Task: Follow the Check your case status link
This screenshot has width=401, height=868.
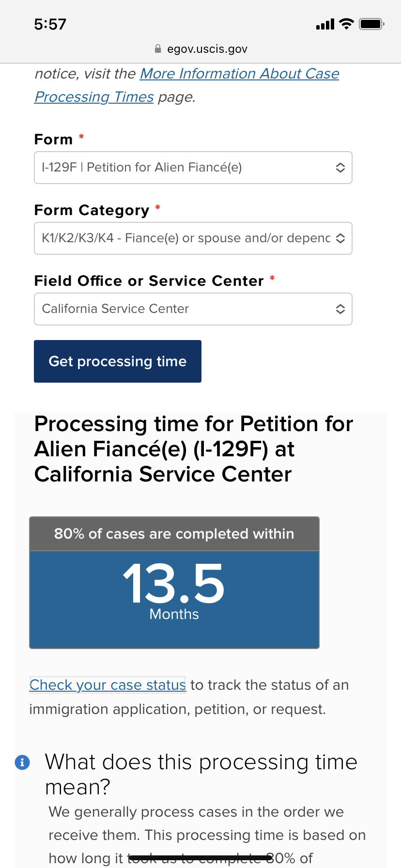Action: [x=108, y=685]
